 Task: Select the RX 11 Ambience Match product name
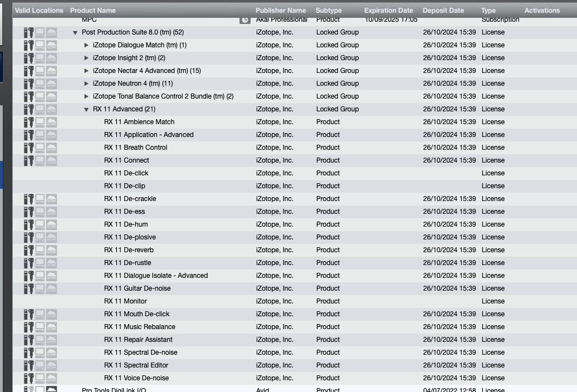[139, 122]
